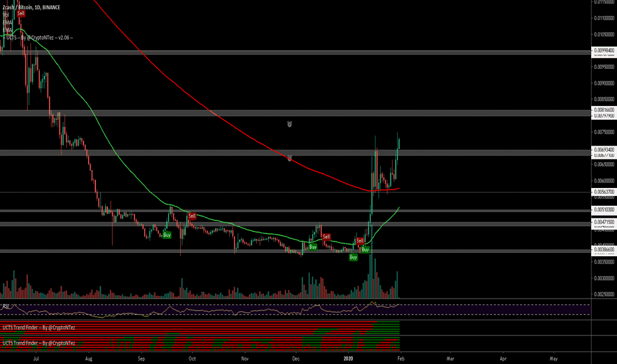This screenshot has height=364, width=617.
Task: Click the Sell label next to December Buy
Action: pos(326,237)
